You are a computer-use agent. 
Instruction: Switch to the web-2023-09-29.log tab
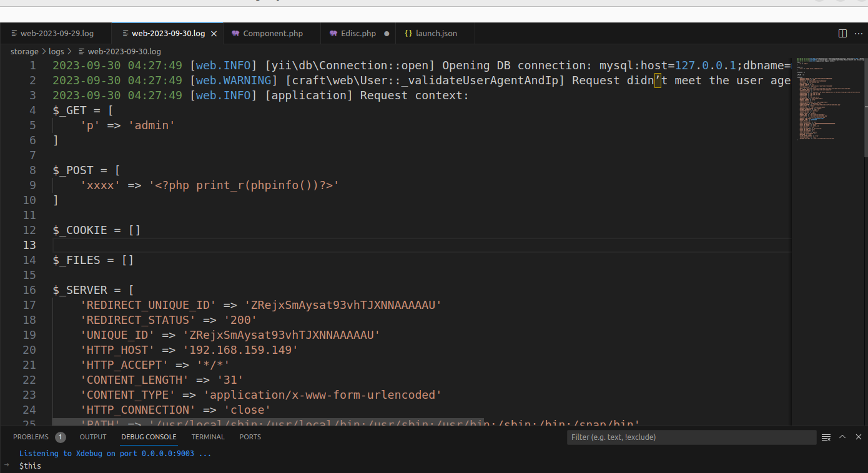coord(56,34)
